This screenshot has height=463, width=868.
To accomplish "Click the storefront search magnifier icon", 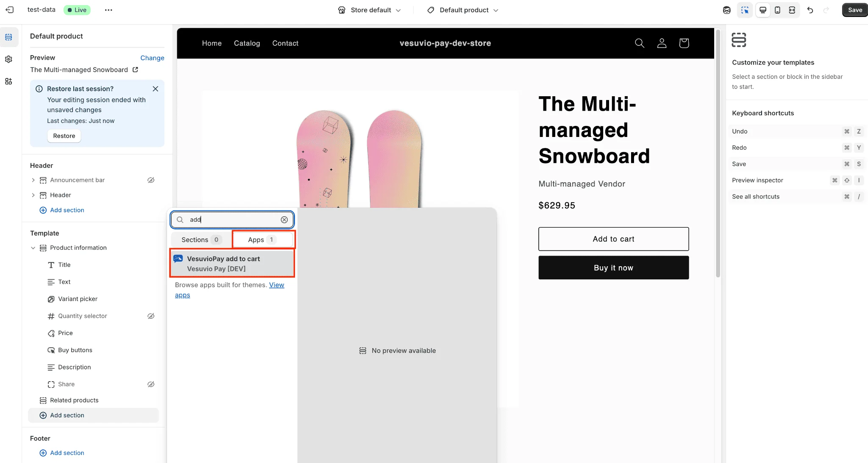I will click(x=640, y=43).
